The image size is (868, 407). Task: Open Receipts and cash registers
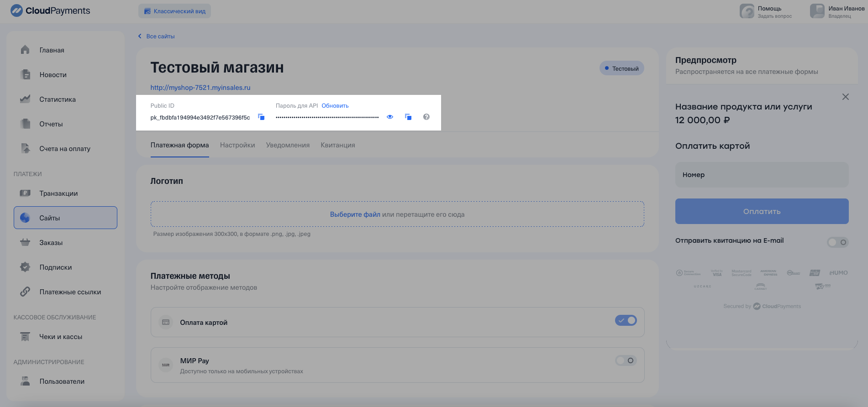[x=61, y=337]
